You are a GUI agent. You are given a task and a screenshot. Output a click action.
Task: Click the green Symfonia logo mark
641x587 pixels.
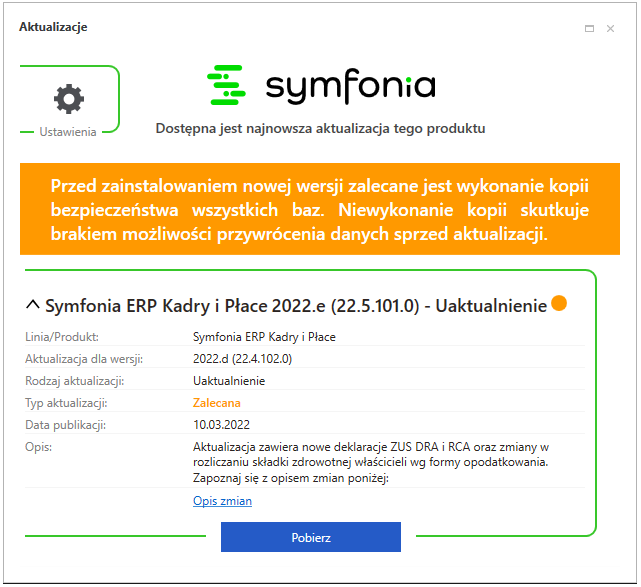(226, 85)
